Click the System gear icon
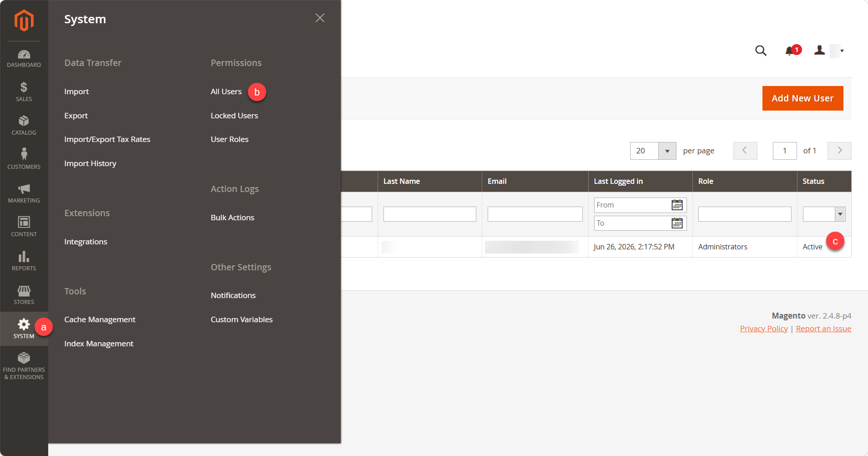Image resolution: width=868 pixels, height=456 pixels. [24, 324]
